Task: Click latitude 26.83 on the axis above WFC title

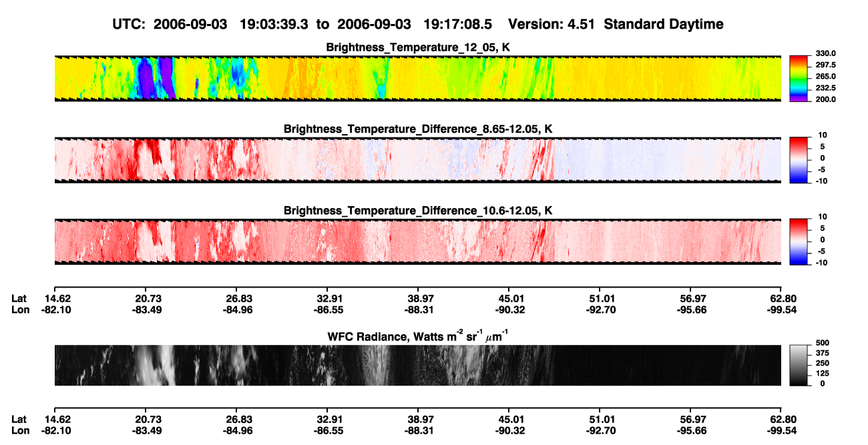Action: (x=239, y=298)
